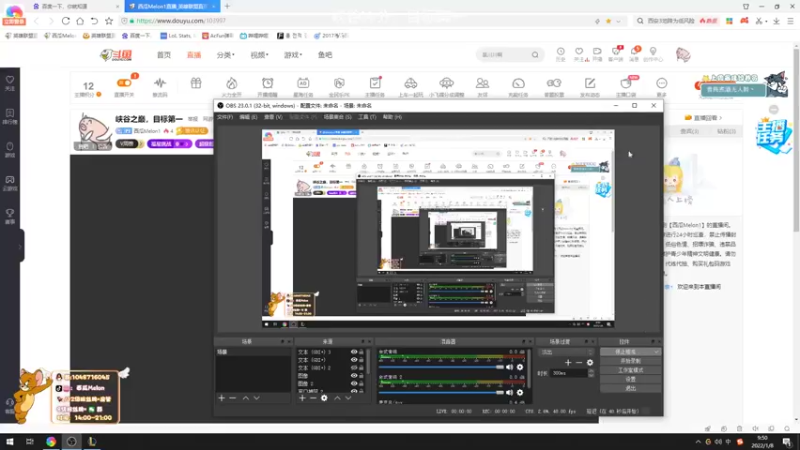
Task: Click the trophy 赛事 icon in left sidebar
Action: tap(10, 215)
